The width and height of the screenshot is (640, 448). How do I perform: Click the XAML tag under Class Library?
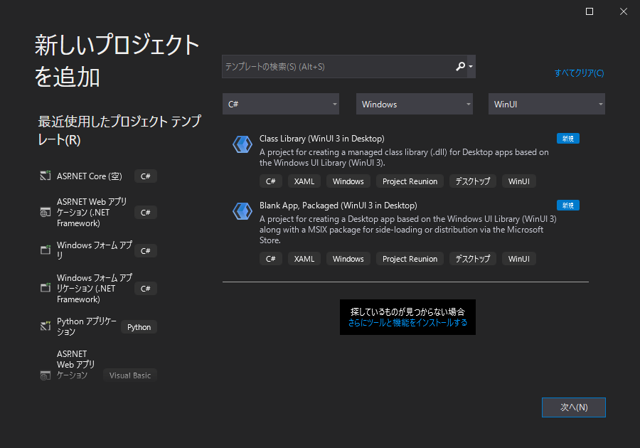pos(304,181)
